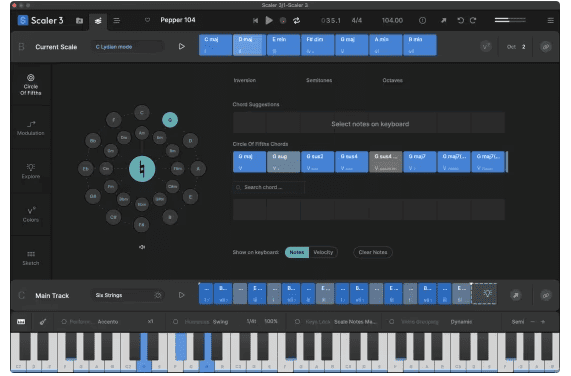Click the G maj7 chord pad
The height and width of the screenshot is (376, 571).
(x=420, y=162)
